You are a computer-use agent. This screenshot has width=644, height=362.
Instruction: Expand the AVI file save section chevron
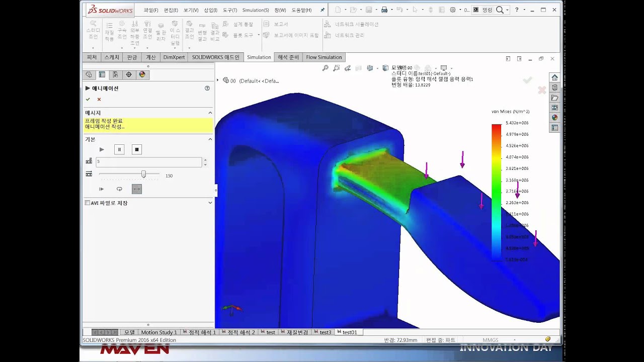[210, 203]
